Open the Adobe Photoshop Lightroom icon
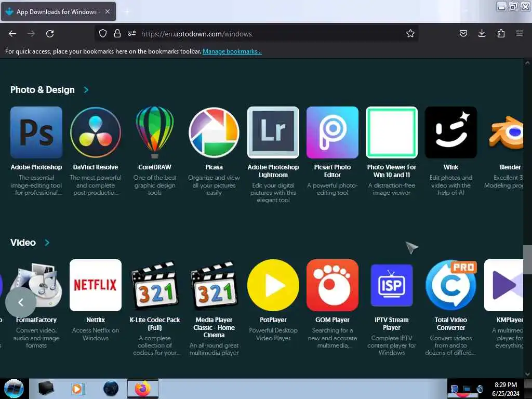Viewport: 532px width, 399px height. coord(273,132)
